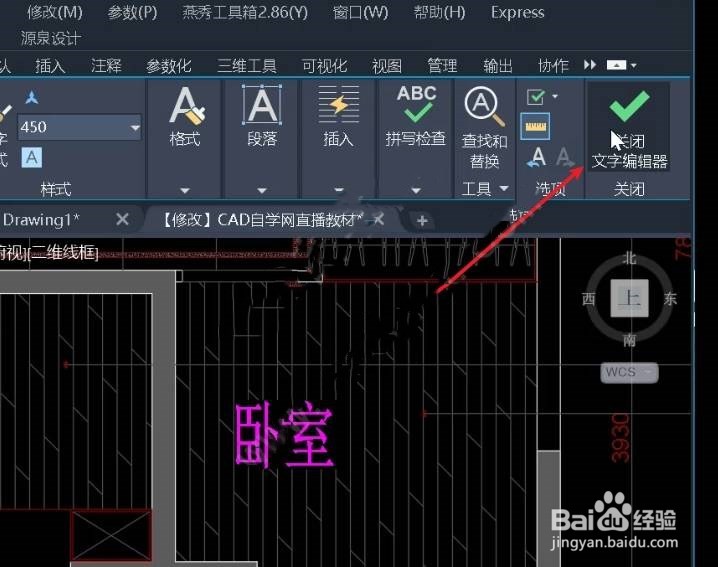Open the 帮助(H) menu
This screenshot has height=567, width=718.
click(439, 12)
